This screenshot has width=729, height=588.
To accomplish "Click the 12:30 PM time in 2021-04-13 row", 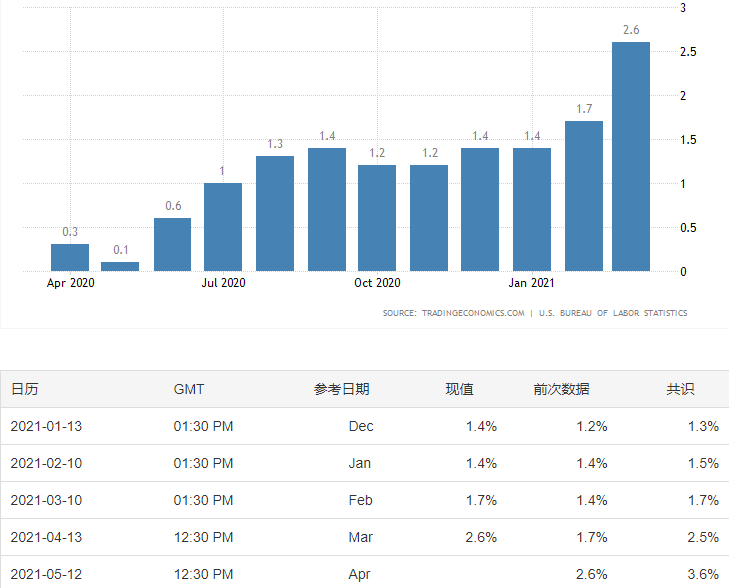I will click(203, 537).
